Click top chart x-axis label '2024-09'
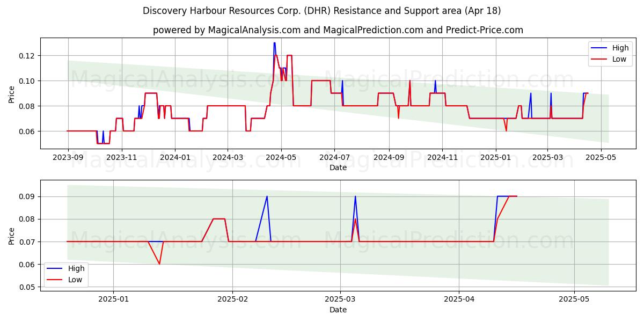This screenshot has height=322, width=644. 389,158
